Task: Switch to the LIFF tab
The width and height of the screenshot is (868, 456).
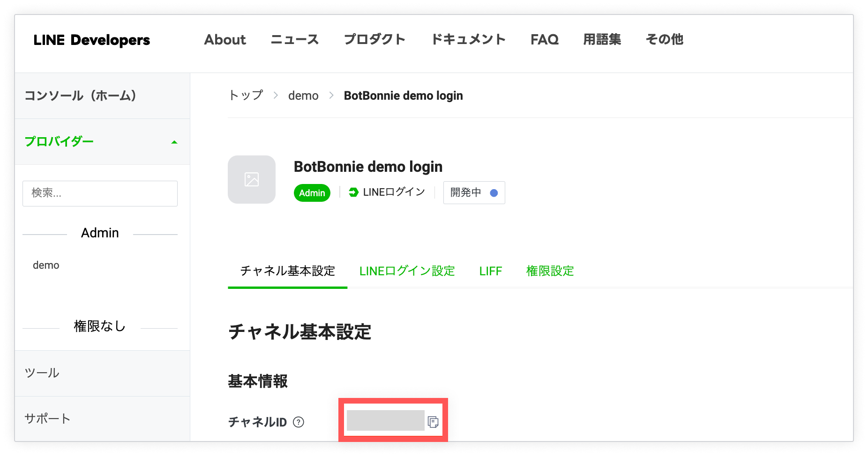Action: [490, 271]
